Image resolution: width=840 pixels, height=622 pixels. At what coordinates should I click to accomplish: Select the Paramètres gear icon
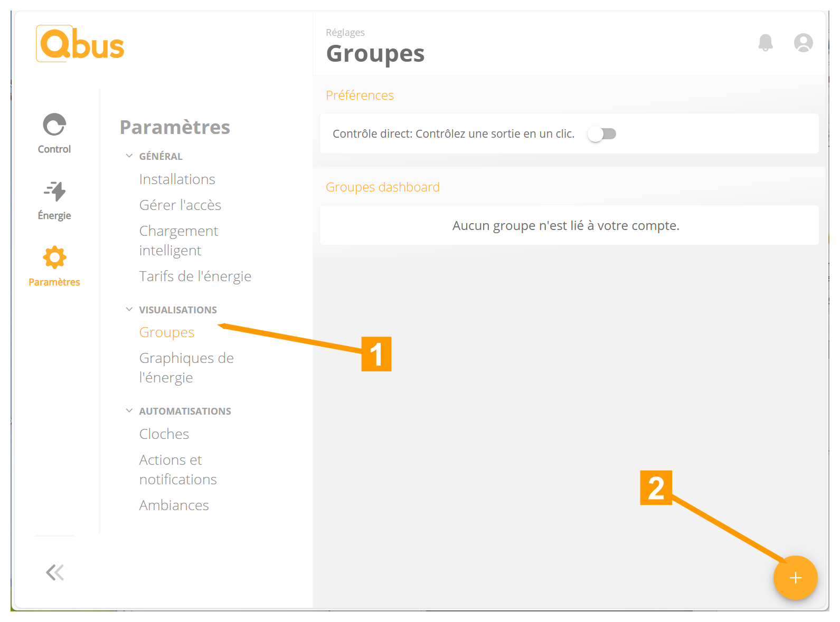(54, 257)
